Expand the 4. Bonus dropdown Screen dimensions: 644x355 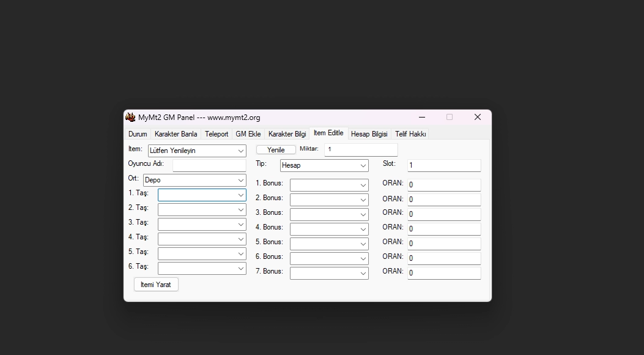[x=329, y=230]
